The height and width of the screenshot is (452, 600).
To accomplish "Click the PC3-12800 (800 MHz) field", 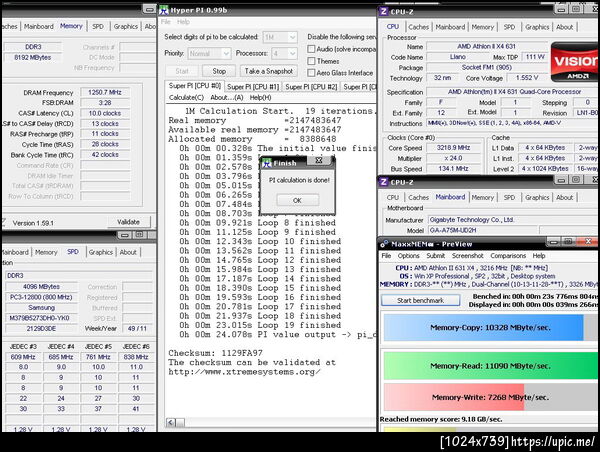I will pos(41,297).
